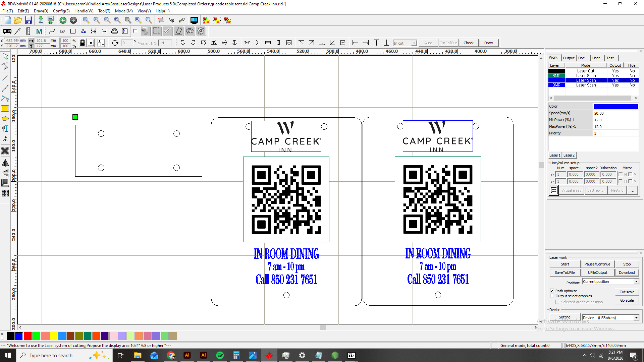Click the SaveToUFile button
644x362 pixels.
pyautogui.click(x=565, y=273)
